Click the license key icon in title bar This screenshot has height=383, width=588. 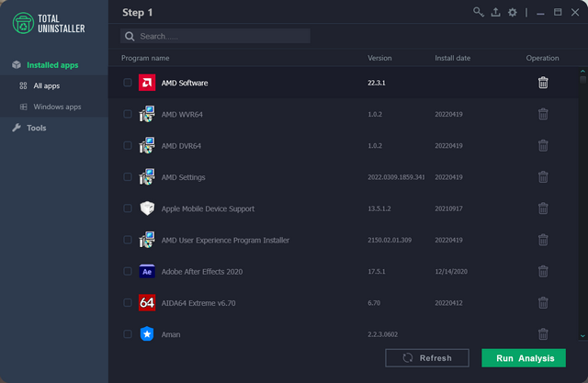click(x=479, y=12)
